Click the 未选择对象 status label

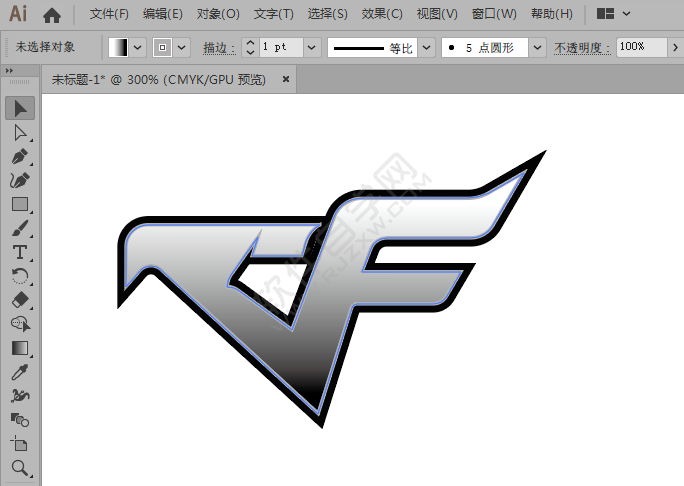45,47
